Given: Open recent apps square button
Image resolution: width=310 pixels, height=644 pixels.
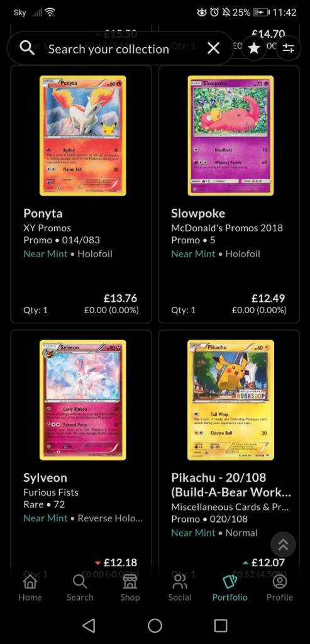Looking at the screenshot, I should point(221,626).
